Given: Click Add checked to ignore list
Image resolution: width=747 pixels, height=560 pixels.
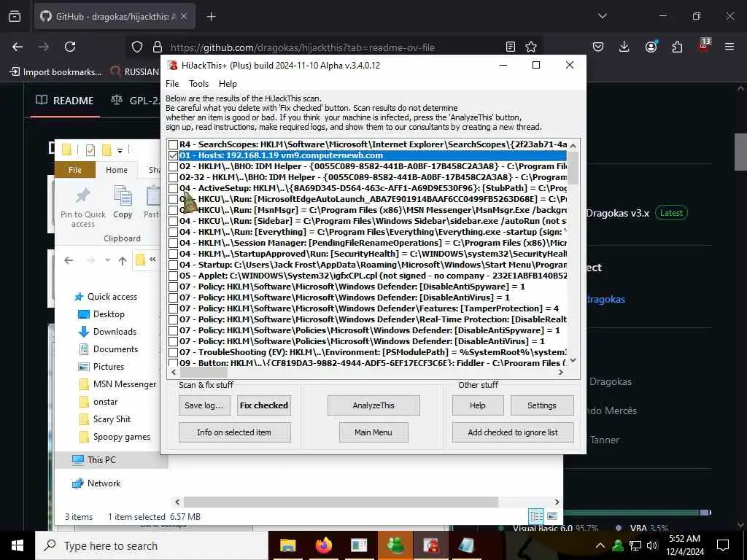Looking at the screenshot, I should 513,432.
